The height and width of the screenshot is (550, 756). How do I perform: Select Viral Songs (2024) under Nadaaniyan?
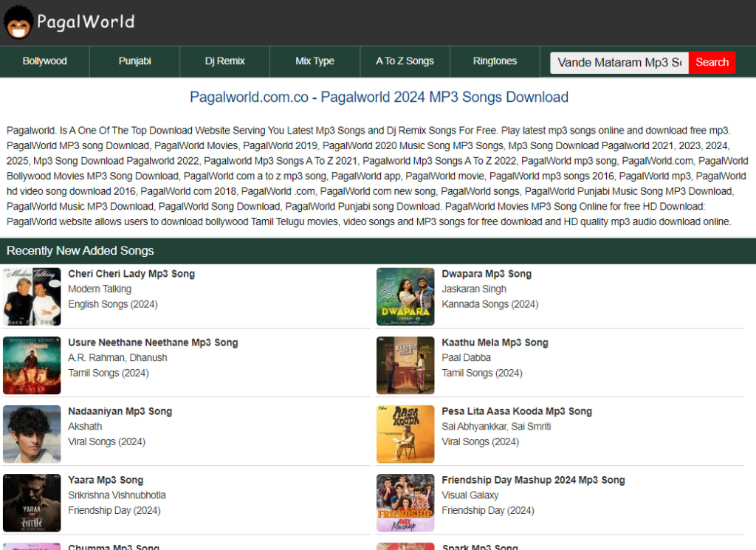(x=106, y=442)
